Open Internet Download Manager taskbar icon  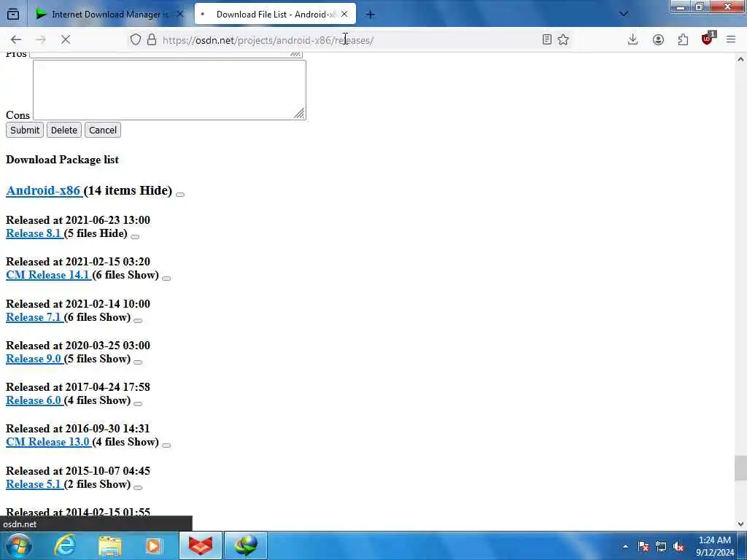coord(246,545)
